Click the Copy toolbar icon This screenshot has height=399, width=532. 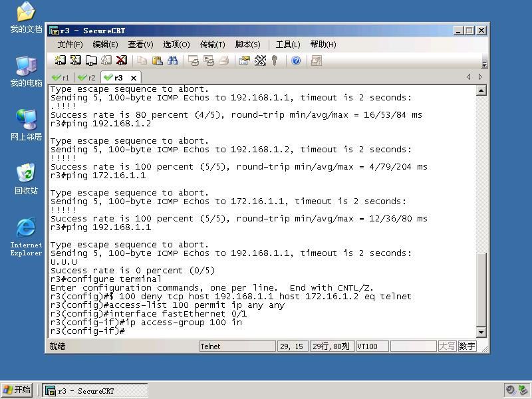pyautogui.click(x=142, y=61)
